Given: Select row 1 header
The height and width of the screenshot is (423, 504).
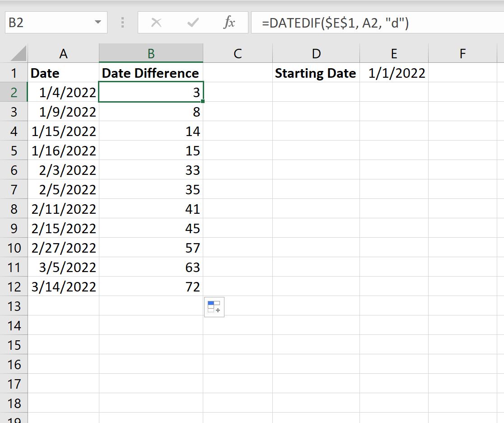Looking at the screenshot, I should coord(14,73).
